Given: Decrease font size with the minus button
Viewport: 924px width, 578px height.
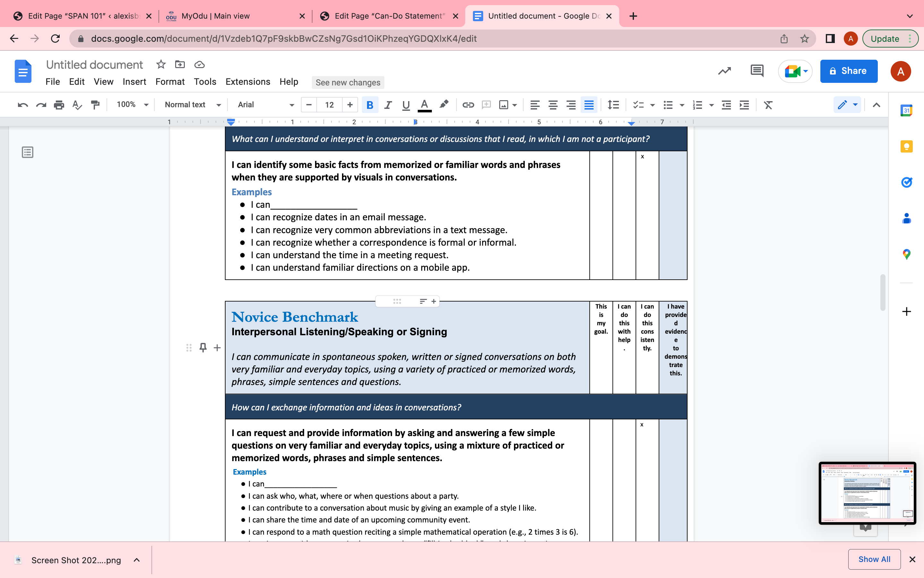Looking at the screenshot, I should coord(309,105).
